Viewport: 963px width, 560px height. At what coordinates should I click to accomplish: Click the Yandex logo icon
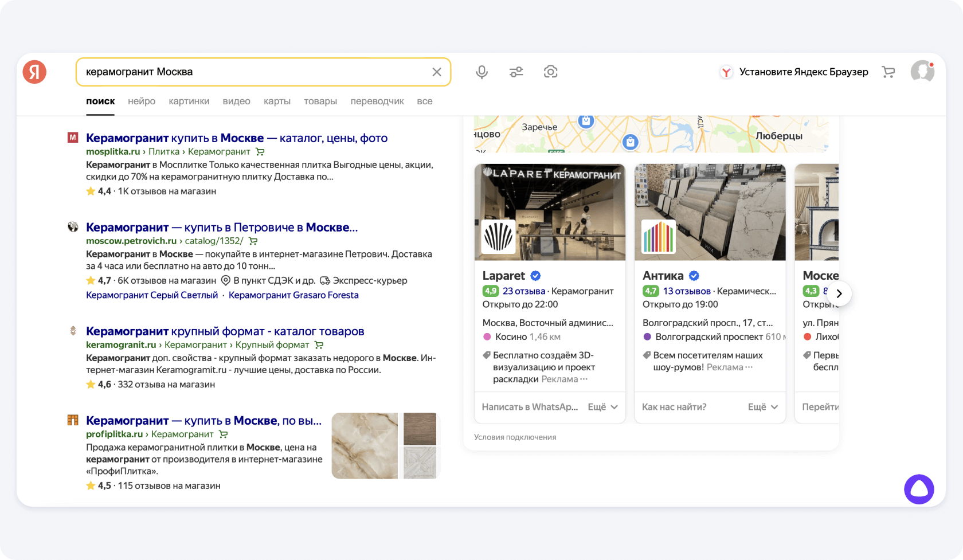pyautogui.click(x=34, y=72)
